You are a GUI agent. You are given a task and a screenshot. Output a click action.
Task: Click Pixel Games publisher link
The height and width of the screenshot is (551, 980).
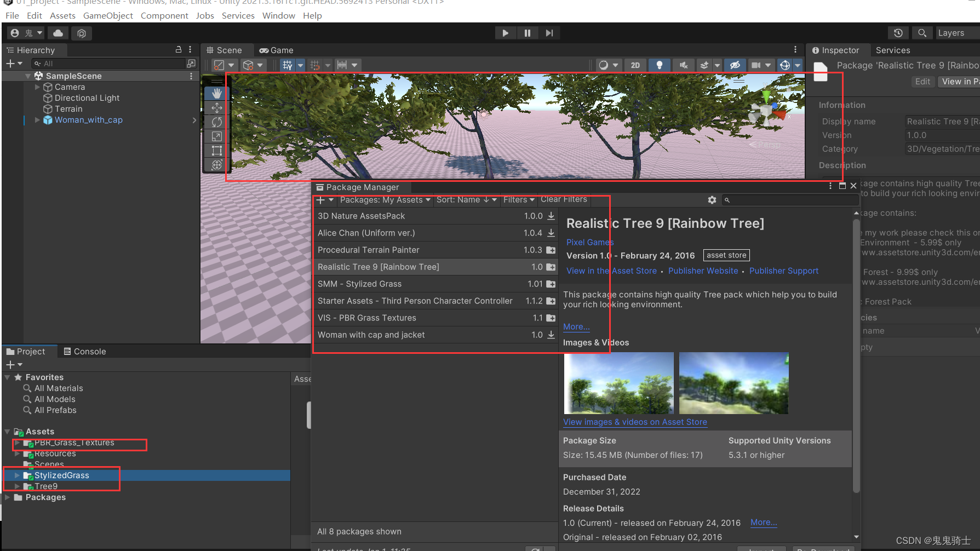pyautogui.click(x=590, y=242)
